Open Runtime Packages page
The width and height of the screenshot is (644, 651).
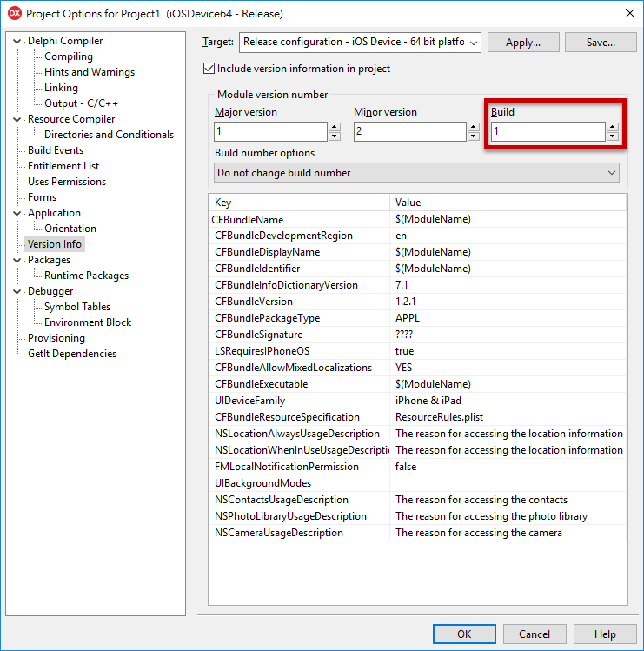pyautogui.click(x=86, y=276)
